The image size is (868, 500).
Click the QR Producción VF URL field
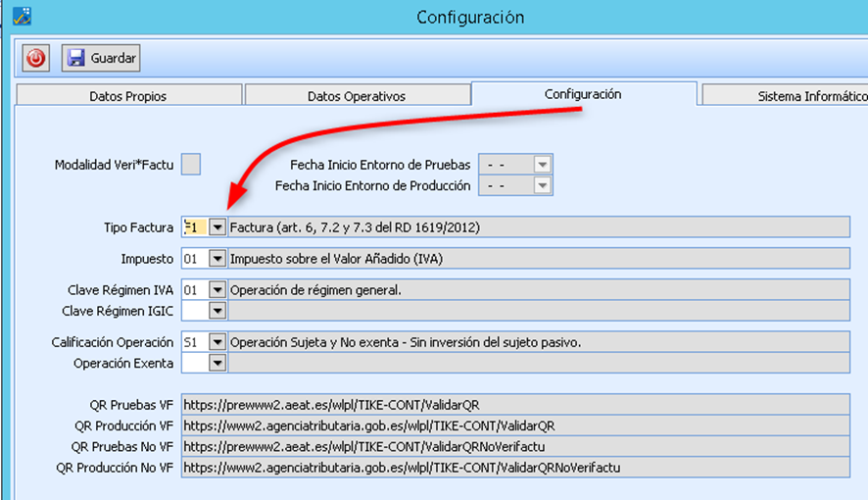[x=514, y=425]
